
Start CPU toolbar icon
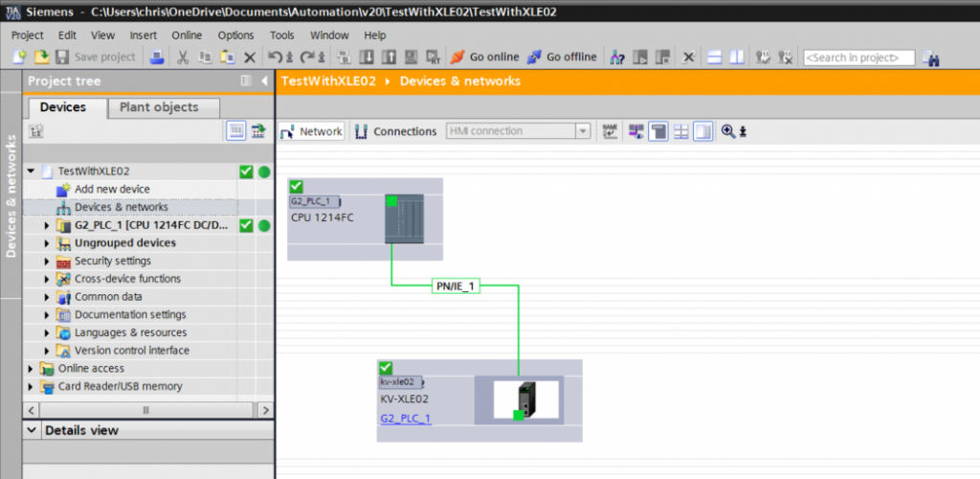(x=640, y=57)
